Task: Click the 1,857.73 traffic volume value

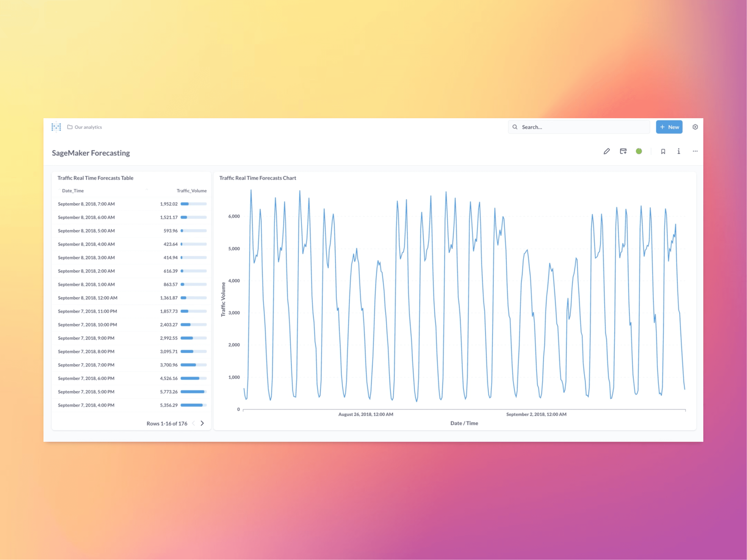Action: coord(168,311)
